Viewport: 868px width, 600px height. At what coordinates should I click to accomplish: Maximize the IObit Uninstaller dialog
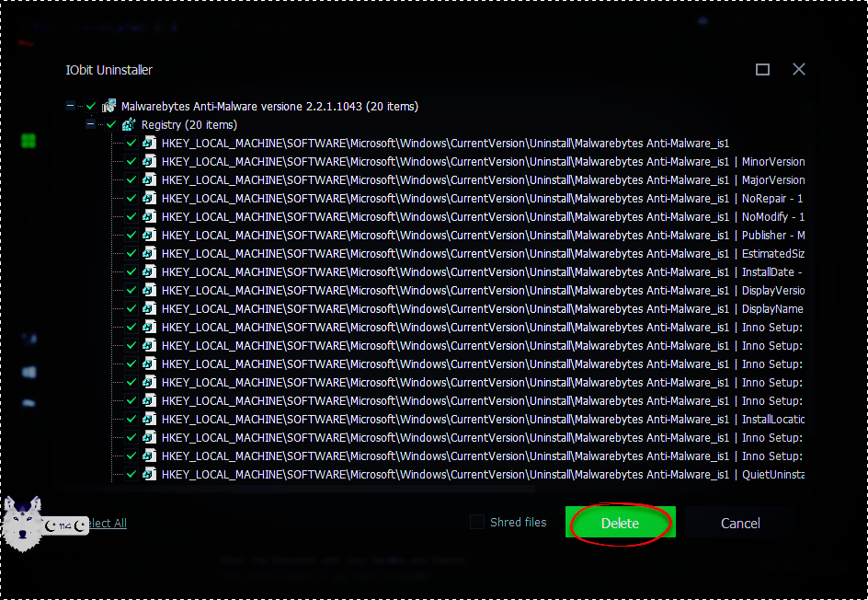click(x=762, y=70)
